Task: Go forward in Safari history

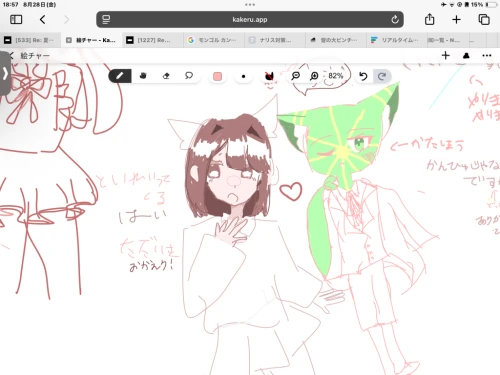Action: (x=67, y=19)
